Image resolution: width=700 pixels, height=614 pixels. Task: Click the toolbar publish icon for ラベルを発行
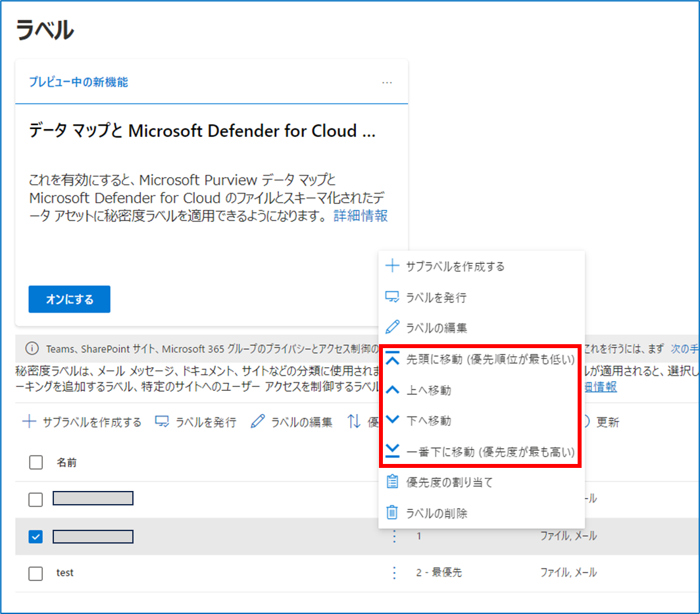(162, 422)
